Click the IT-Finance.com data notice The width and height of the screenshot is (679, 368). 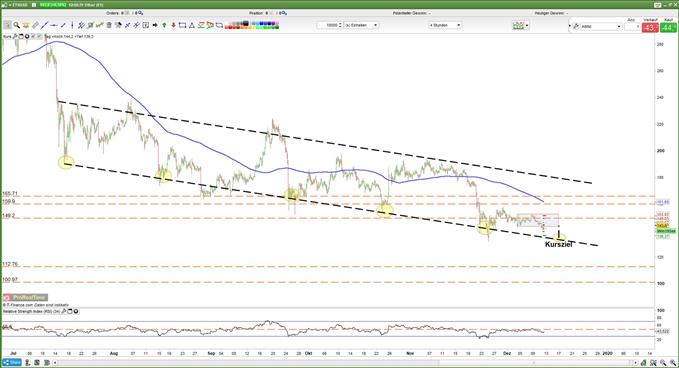[x=36, y=305]
